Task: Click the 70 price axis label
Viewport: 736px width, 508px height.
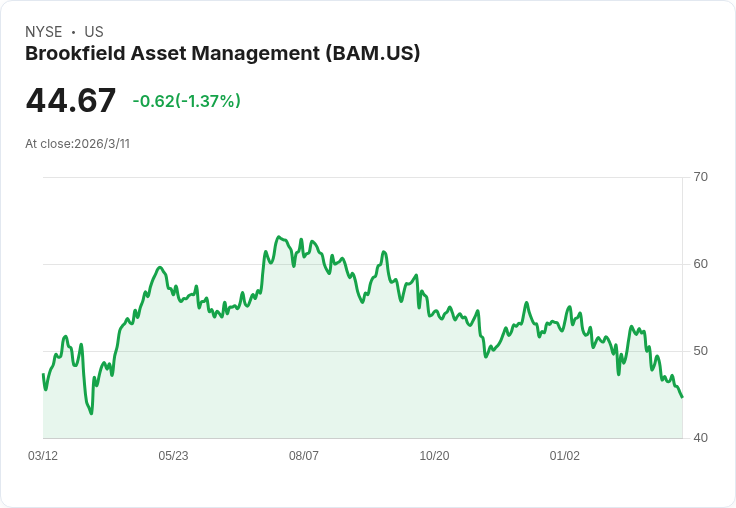Action: coord(700,177)
